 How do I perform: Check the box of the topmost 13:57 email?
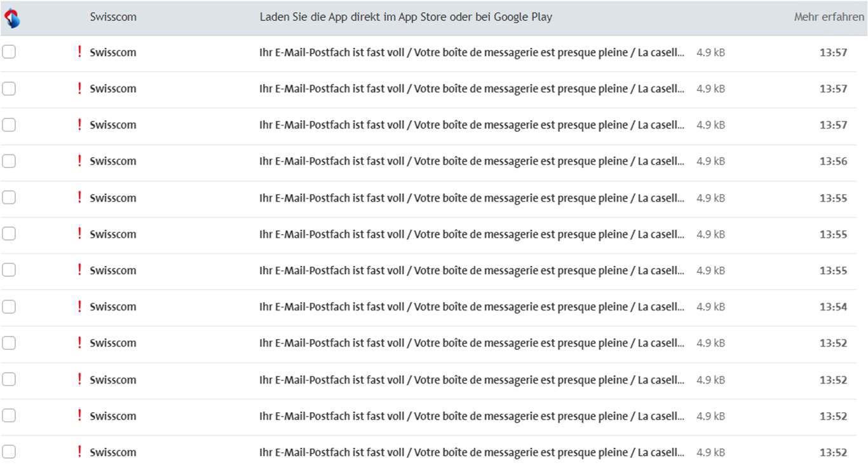click(x=9, y=52)
